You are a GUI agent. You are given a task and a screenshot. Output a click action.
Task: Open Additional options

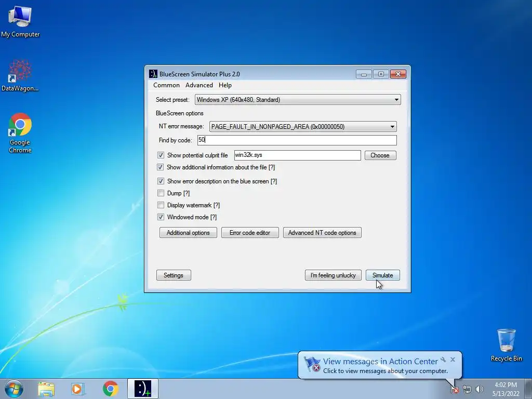188,233
